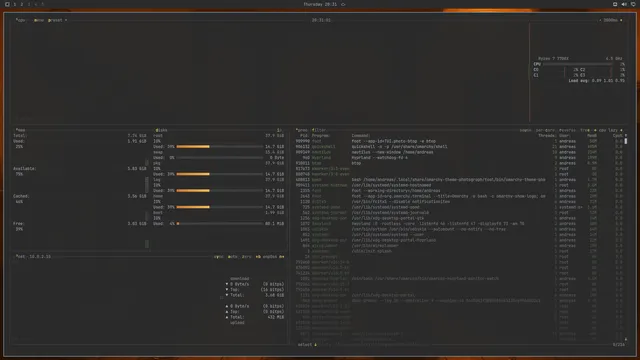Image resolution: width=640 pixels, height=360 pixels.
Task: Toggle process tree view
Action: [585, 130]
